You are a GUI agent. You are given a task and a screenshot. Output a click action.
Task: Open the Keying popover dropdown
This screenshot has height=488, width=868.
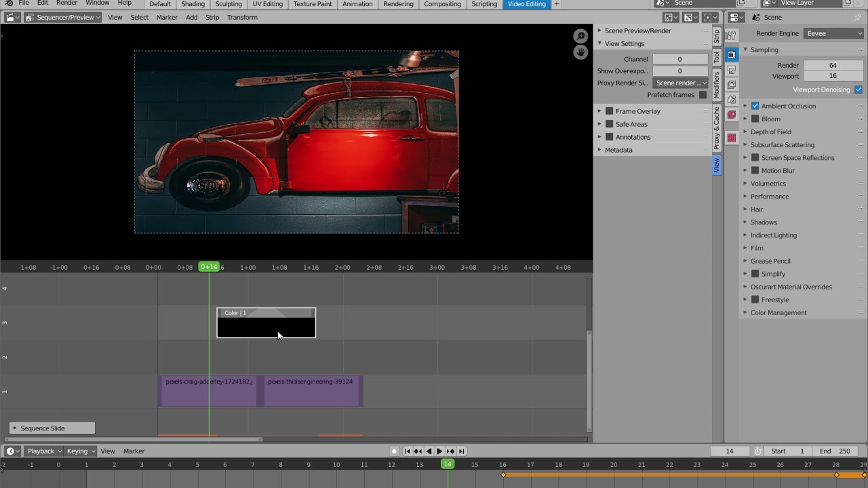80,451
